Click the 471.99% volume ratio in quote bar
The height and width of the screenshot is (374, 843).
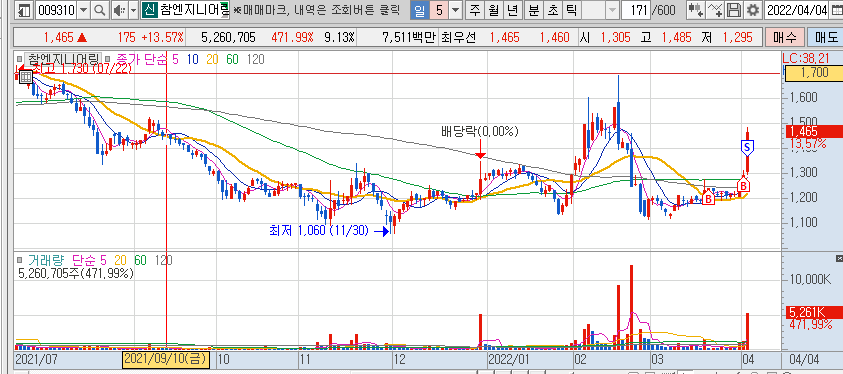pos(292,37)
